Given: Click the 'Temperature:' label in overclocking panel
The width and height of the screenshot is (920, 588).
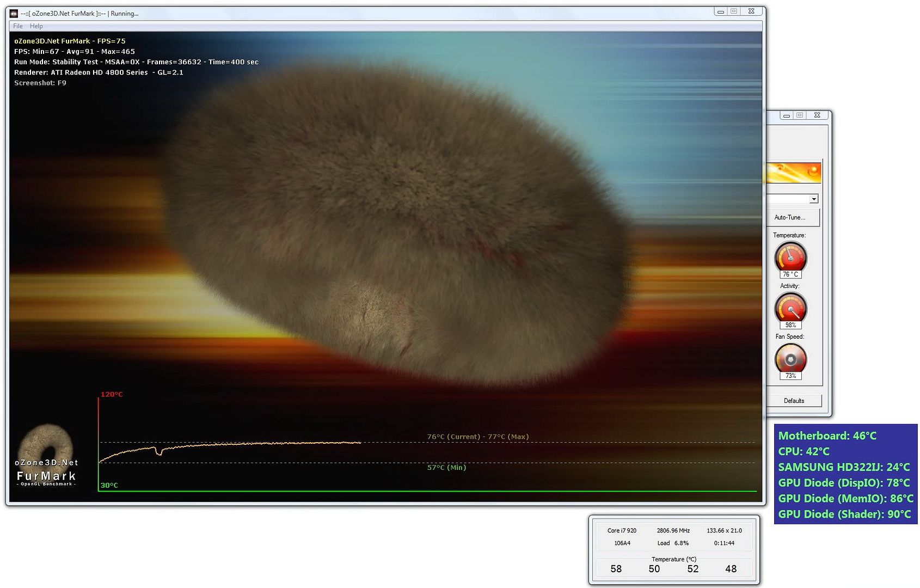Looking at the screenshot, I should tap(789, 235).
